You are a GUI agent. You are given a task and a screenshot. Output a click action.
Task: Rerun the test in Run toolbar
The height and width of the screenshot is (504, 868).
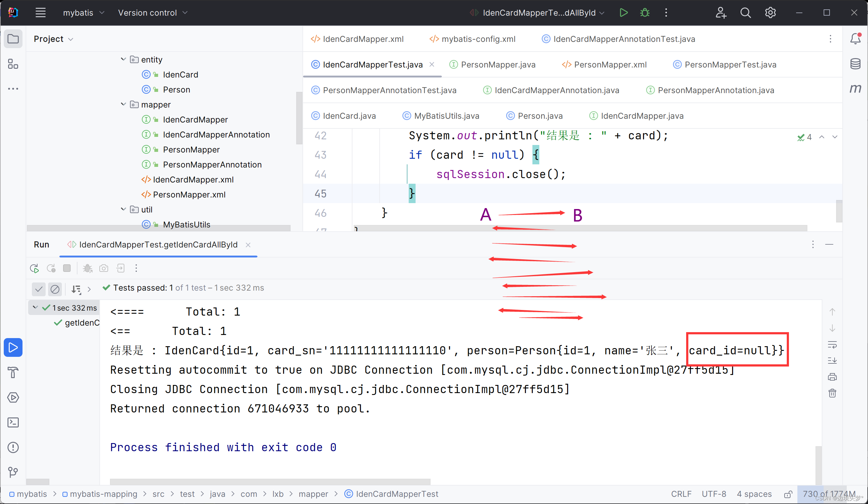(x=34, y=268)
